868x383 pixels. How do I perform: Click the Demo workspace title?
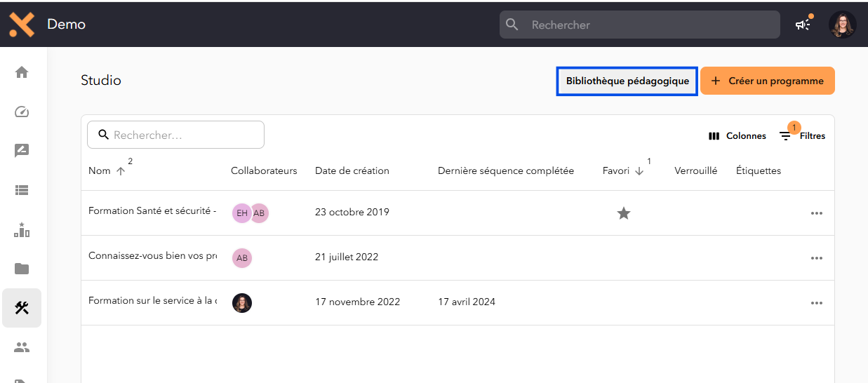tap(66, 25)
